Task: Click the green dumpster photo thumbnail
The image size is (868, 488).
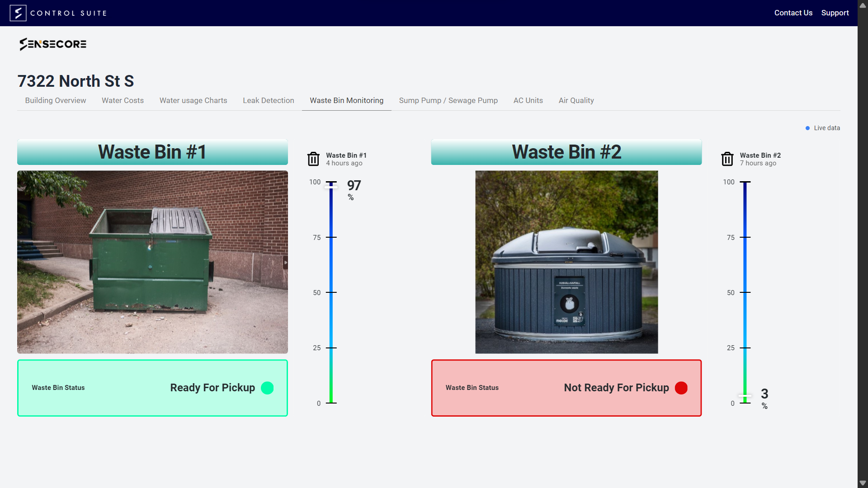Action: [x=152, y=262]
